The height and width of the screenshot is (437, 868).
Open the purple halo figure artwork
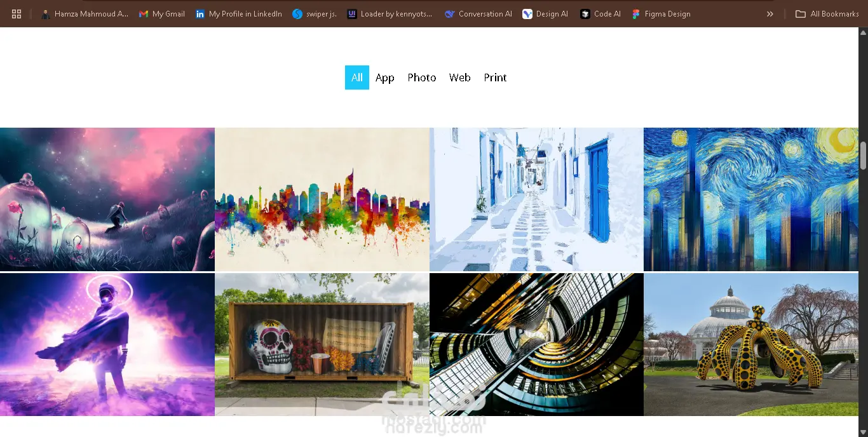pyautogui.click(x=107, y=345)
